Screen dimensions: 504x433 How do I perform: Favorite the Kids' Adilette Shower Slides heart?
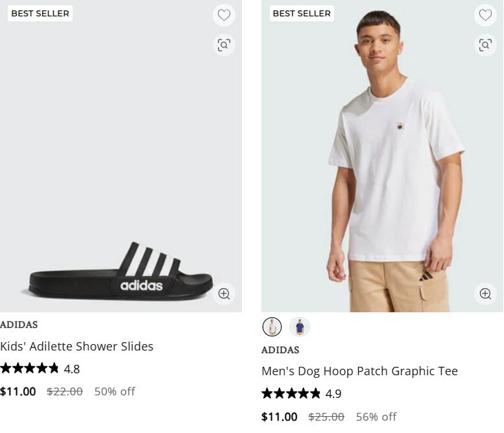click(224, 15)
